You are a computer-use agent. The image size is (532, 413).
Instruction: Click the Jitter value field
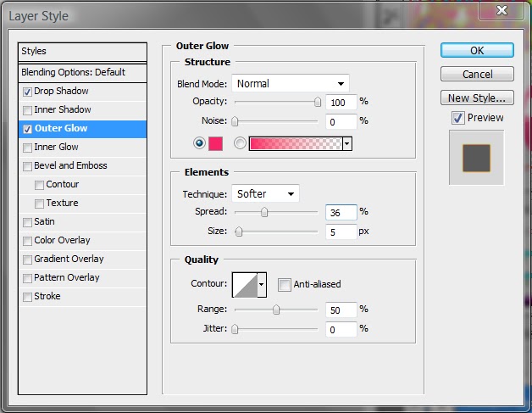(341, 329)
